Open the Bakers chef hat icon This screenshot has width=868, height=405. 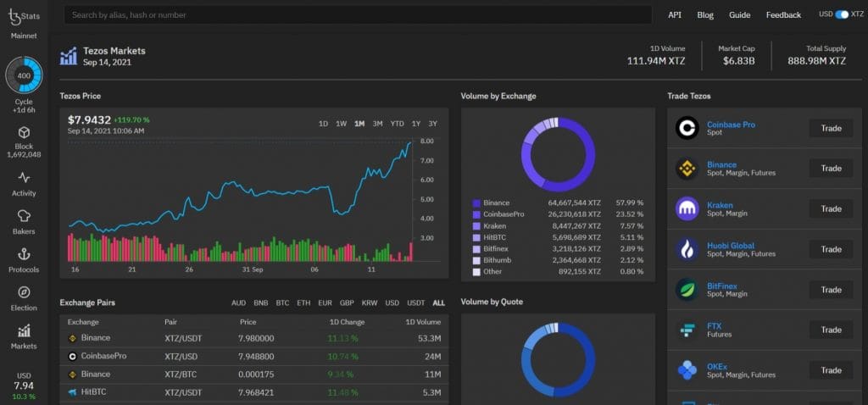point(24,216)
